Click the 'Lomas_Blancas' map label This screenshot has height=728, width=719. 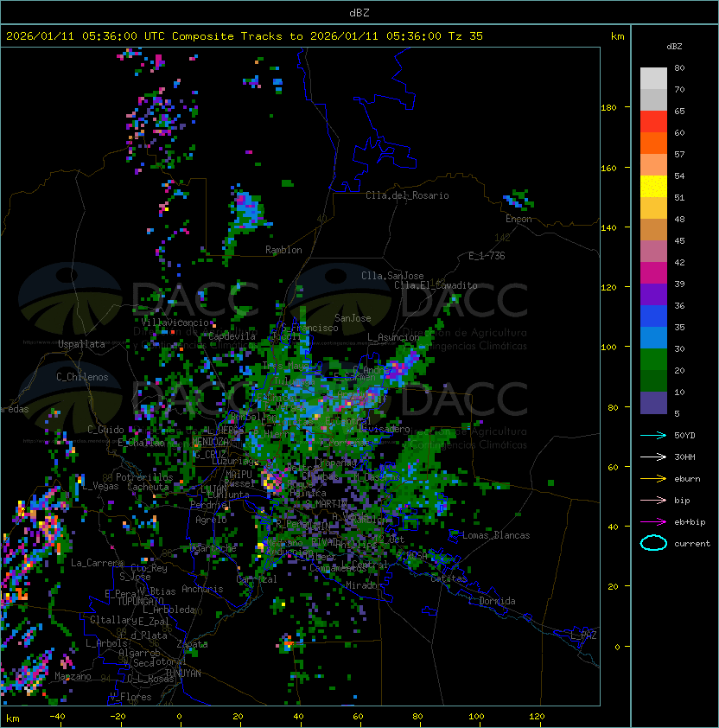coord(496,535)
